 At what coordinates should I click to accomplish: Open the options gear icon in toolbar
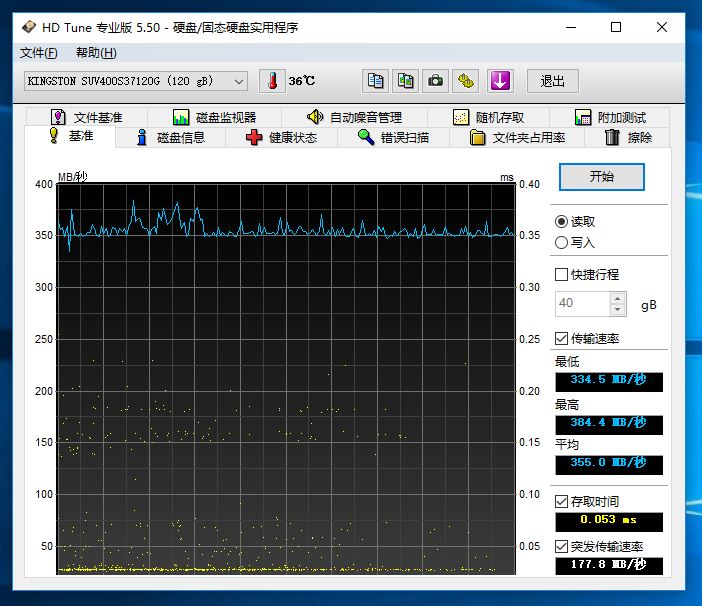click(x=466, y=81)
